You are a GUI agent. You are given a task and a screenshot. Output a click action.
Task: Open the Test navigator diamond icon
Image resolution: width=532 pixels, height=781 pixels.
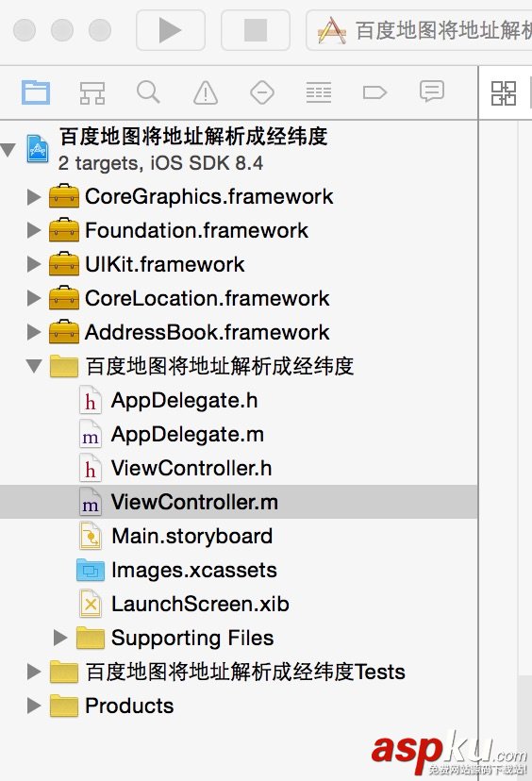coord(262,92)
